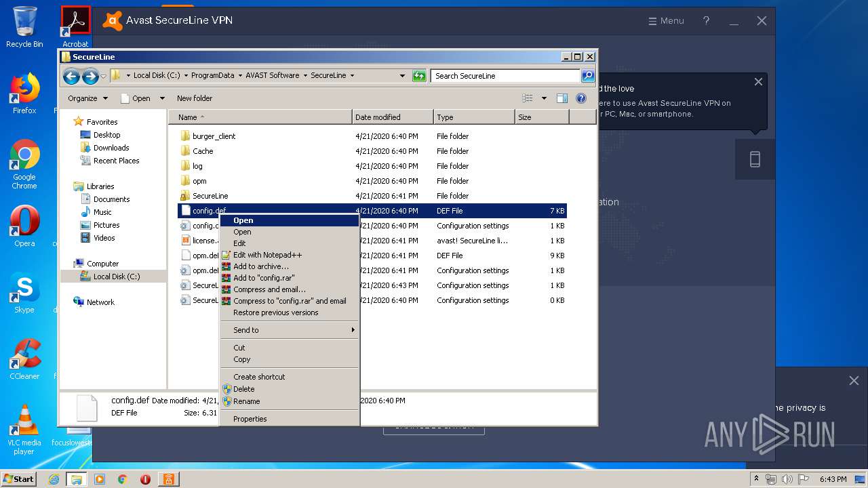Image resolution: width=868 pixels, height=488 pixels.
Task: Dismiss the Avast share-the-love popup
Action: 758,82
